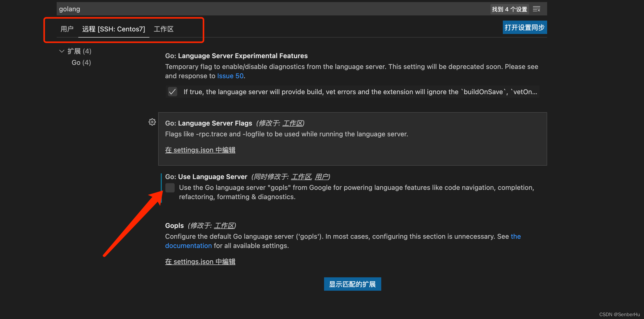Open 工作区 link beside Language Server Flags
The width and height of the screenshot is (644, 319).
tap(293, 123)
